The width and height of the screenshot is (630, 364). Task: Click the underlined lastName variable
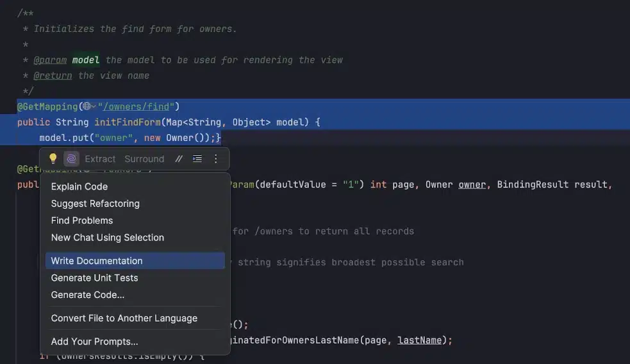click(x=419, y=340)
